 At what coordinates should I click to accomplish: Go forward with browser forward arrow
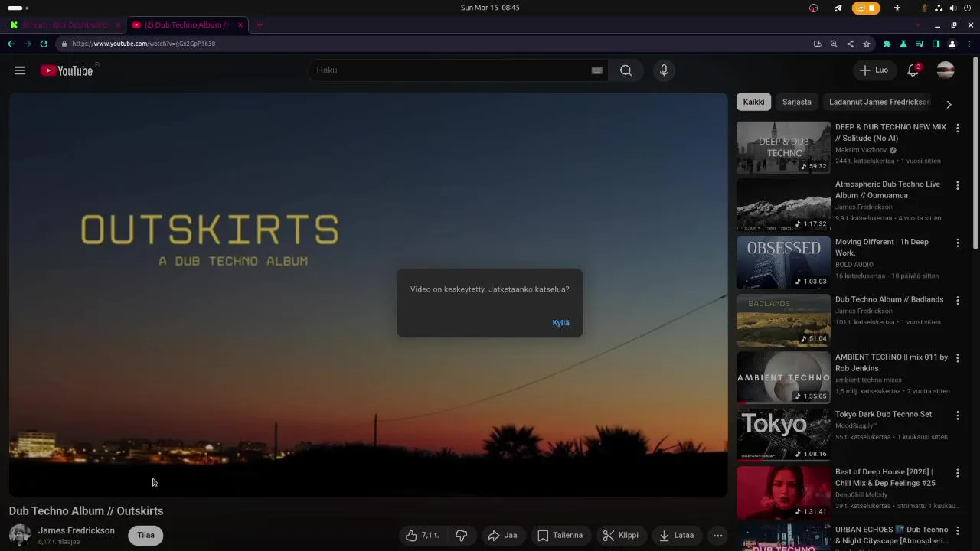pos(28,44)
